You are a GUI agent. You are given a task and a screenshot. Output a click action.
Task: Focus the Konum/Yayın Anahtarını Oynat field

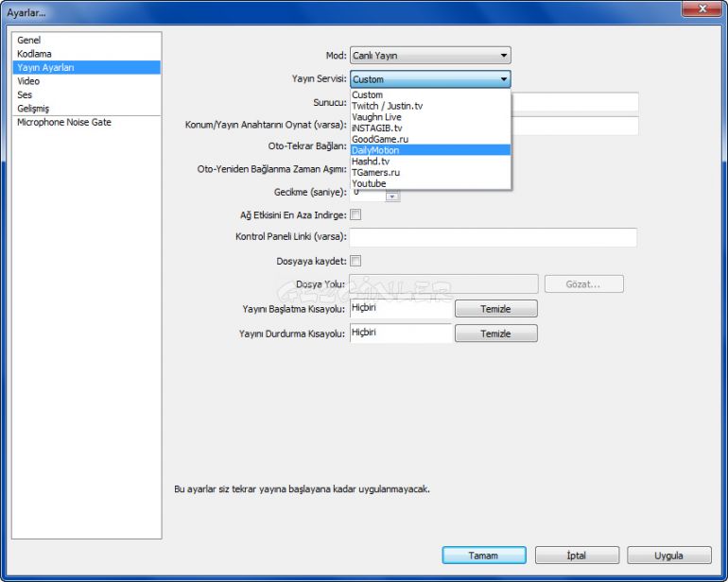click(x=575, y=126)
